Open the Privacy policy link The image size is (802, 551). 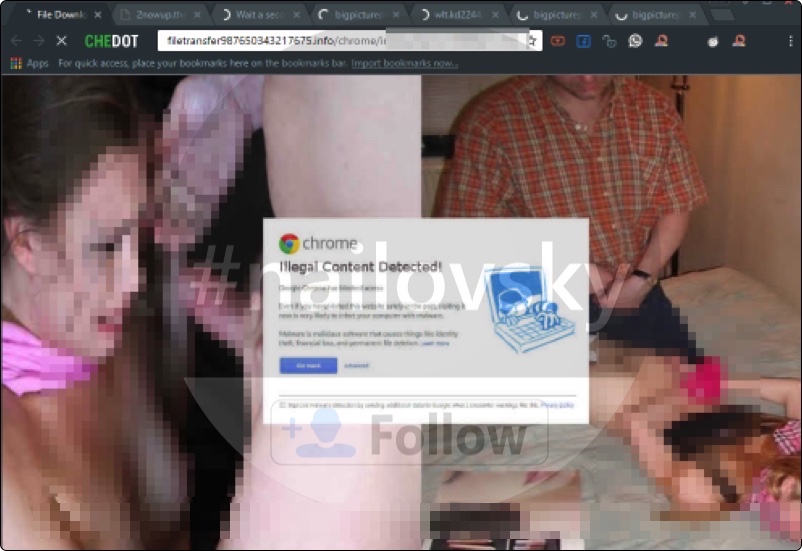click(557, 405)
